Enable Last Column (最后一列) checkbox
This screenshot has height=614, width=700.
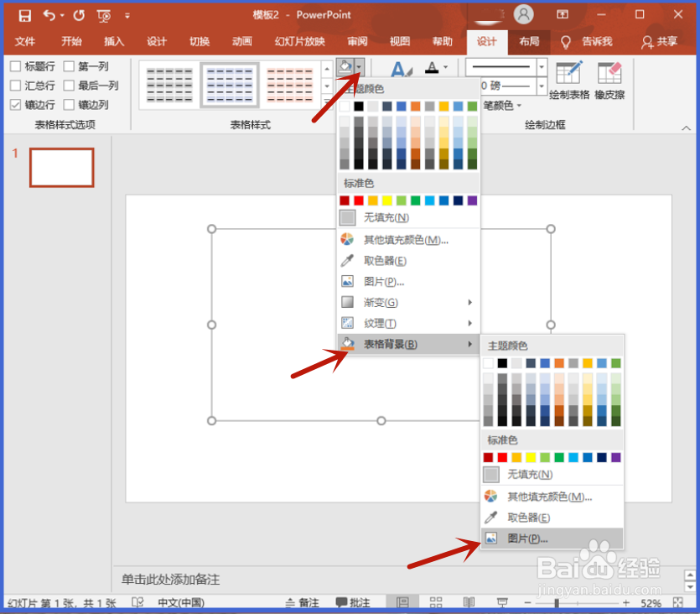click(x=69, y=86)
